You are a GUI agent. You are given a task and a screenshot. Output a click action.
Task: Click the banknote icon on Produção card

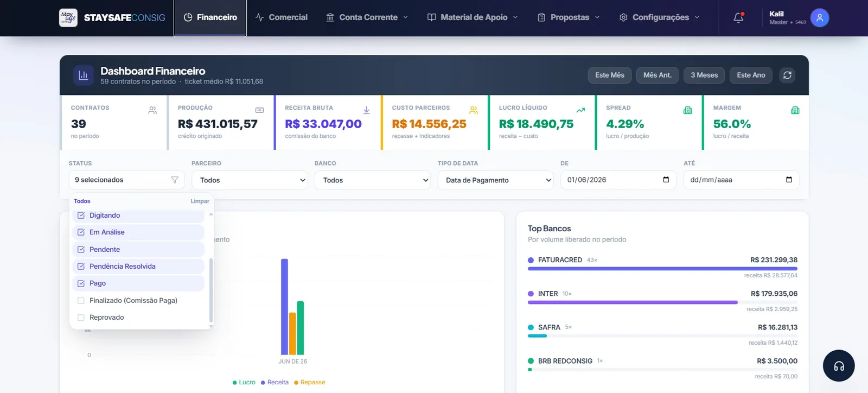pos(259,110)
